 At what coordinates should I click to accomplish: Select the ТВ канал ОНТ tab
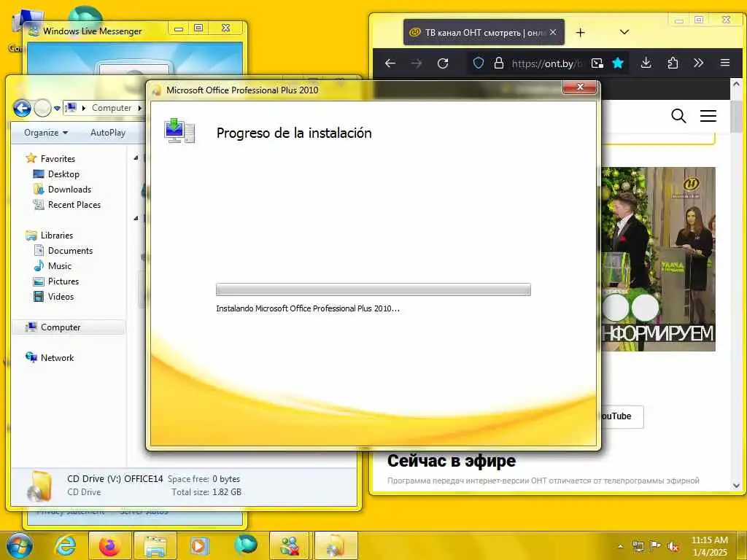click(x=484, y=32)
